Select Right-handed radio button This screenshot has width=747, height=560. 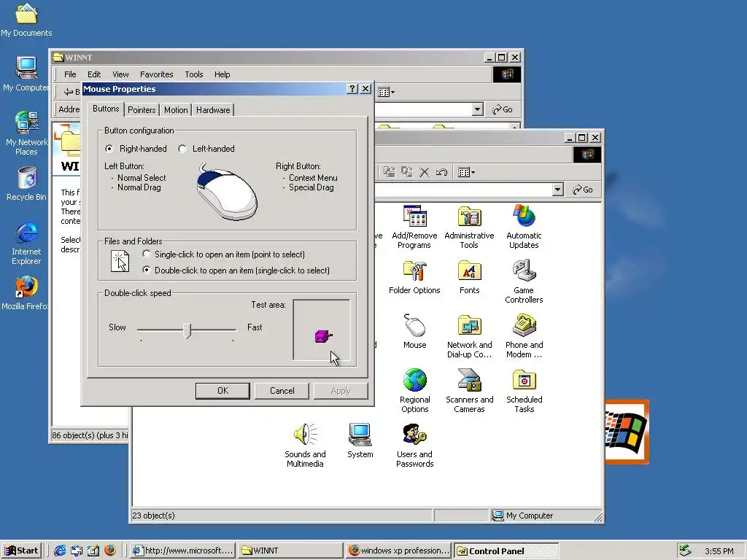click(109, 149)
